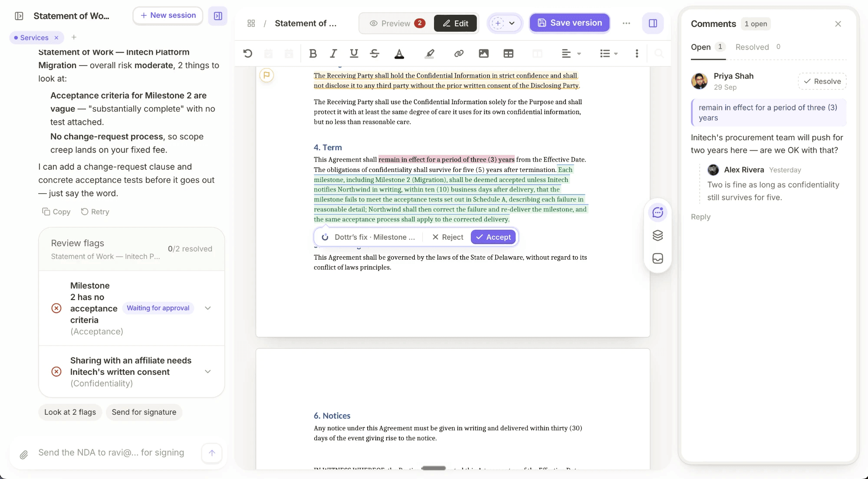This screenshot has height=479, width=868.
Task: Click the flag marker beside confidentiality paragraph
Action: tap(266, 75)
